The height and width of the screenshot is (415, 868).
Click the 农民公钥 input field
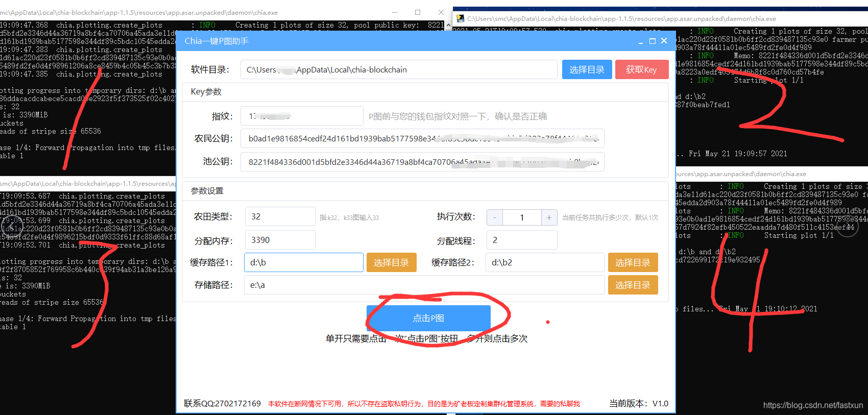click(x=422, y=138)
